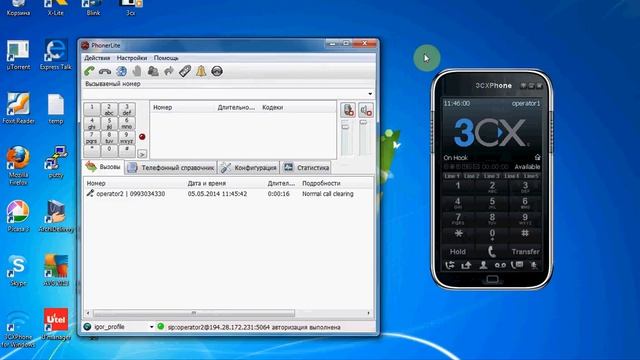640x360 pixels.
Task: Switch to the Конфигурация tab
Action: (x=249, y=167)
